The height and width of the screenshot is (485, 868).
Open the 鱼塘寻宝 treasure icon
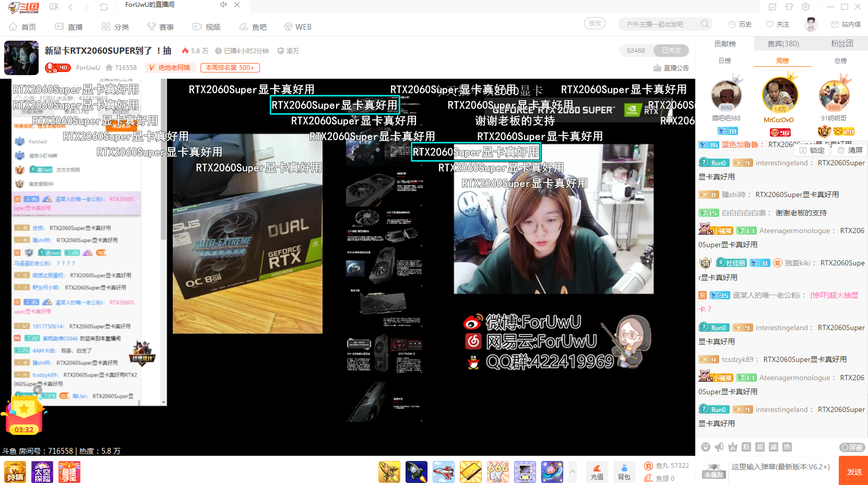click(69, 472)
